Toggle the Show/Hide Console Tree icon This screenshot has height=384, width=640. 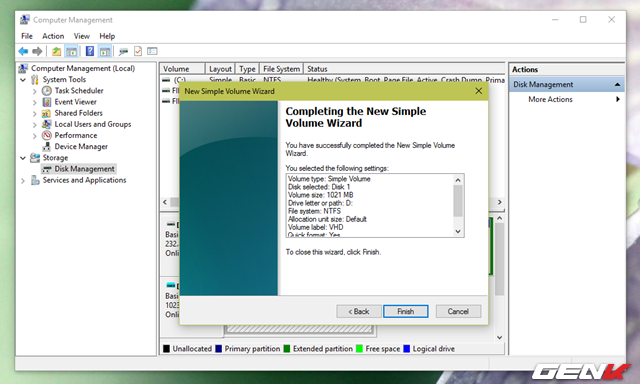pyautogui.click(x=71, y=51)
